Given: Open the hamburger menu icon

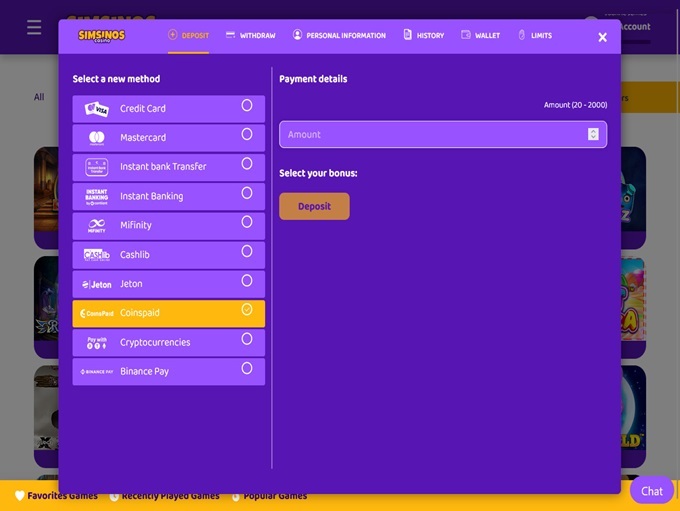Looking at the screenshot, I should pos(34,28).
